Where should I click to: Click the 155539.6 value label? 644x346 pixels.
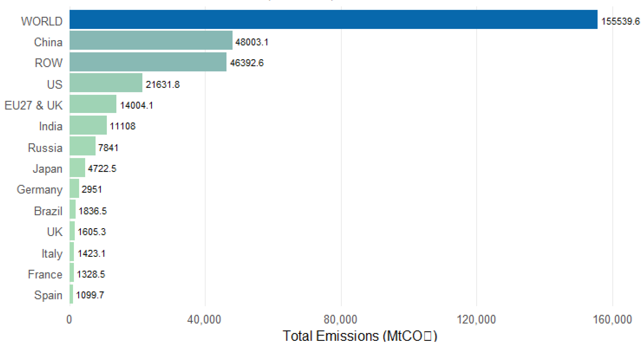620,21
